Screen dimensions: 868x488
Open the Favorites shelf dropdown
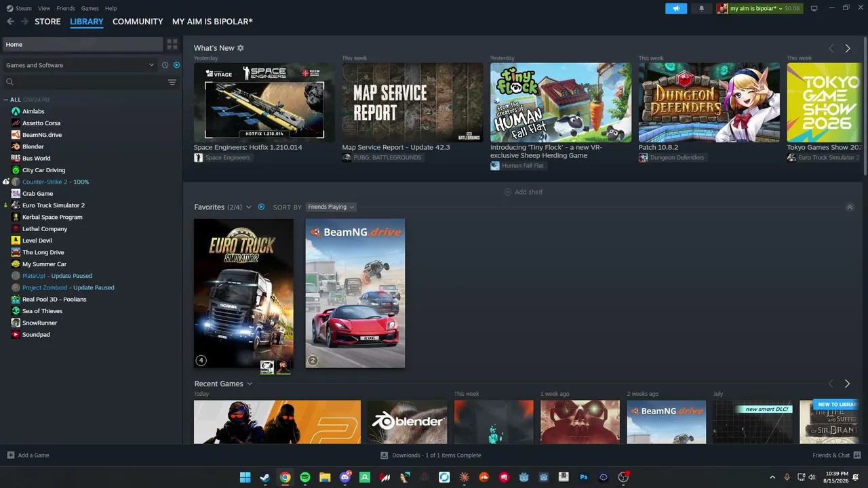click(249, 207)
